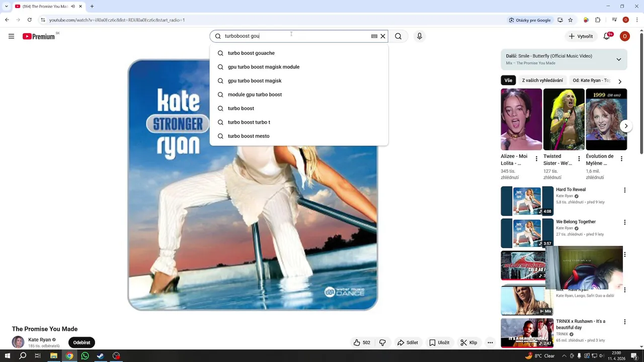Viewport: 644px width, 362px height.
Task: Open the Alizee Moi Lolita thumbnail
Action: click(521, 119)
